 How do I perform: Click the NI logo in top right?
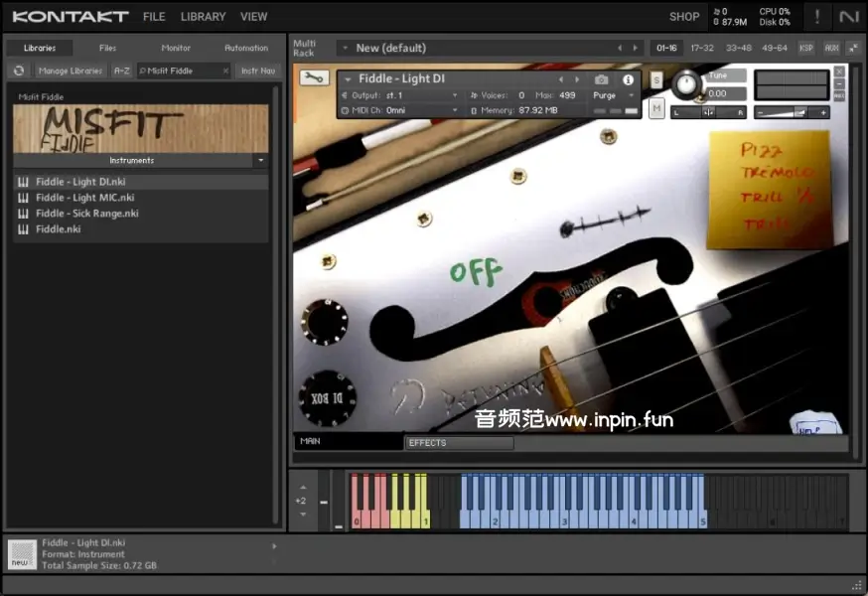848,16
